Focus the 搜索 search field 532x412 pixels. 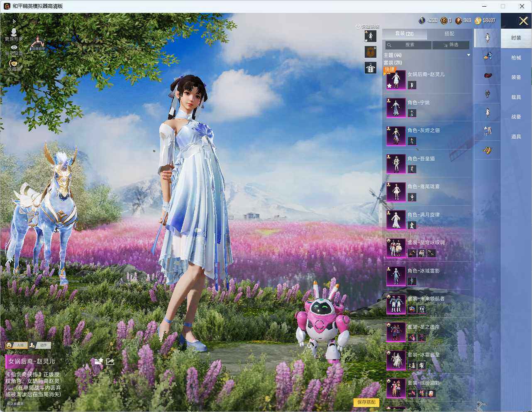click(x=408, y=45)
